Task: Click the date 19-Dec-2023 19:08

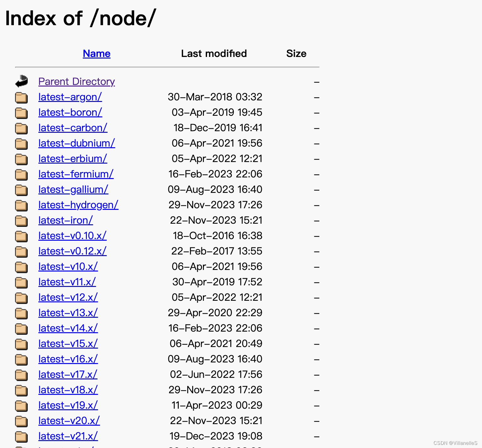Action: 216,436
